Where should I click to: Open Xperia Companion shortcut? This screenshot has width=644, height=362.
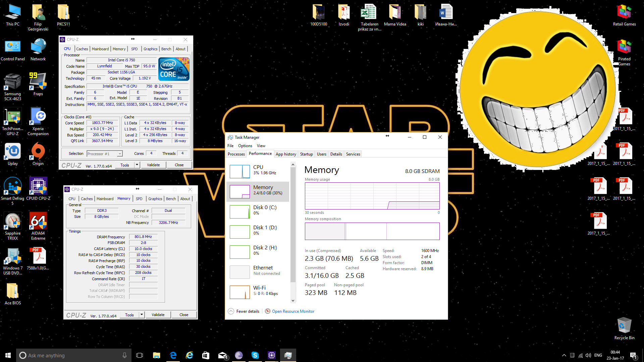tap(38, 122)
